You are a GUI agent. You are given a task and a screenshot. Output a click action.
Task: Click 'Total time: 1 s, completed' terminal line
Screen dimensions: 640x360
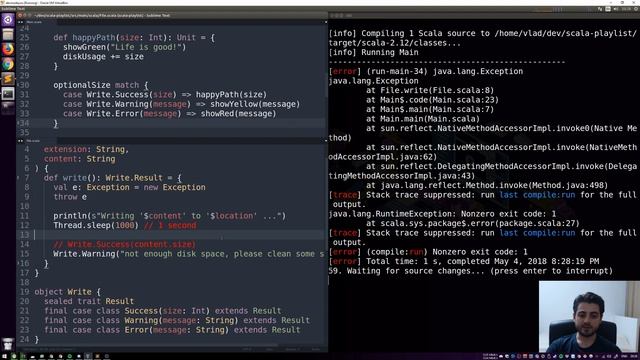point(464,261)
